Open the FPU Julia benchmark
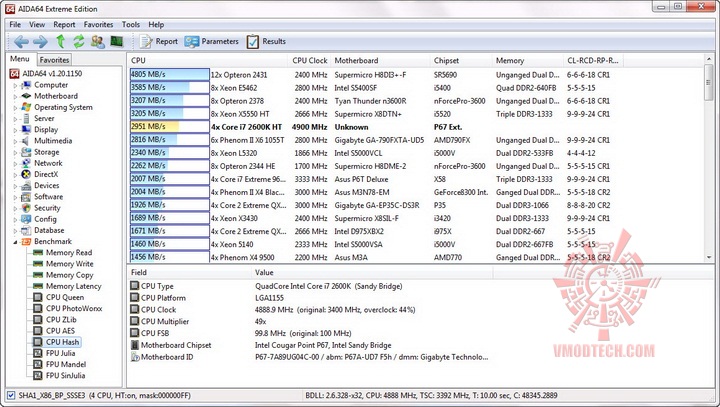This screenshot has height=407, width=720. click(60, 353)
